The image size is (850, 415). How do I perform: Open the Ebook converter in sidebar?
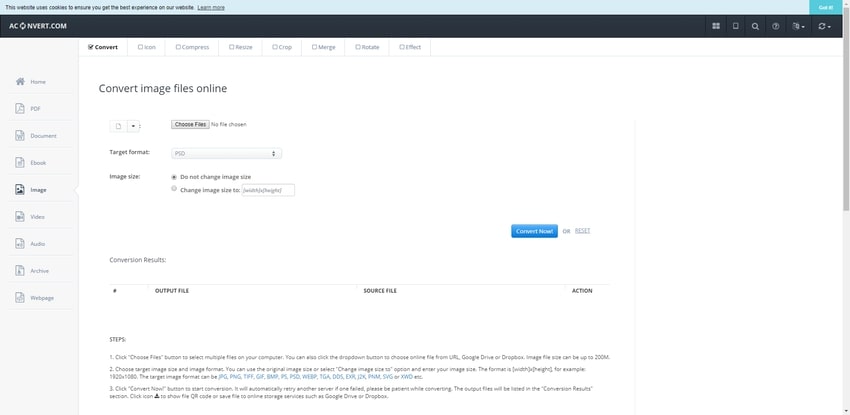[x=37, y=162]
